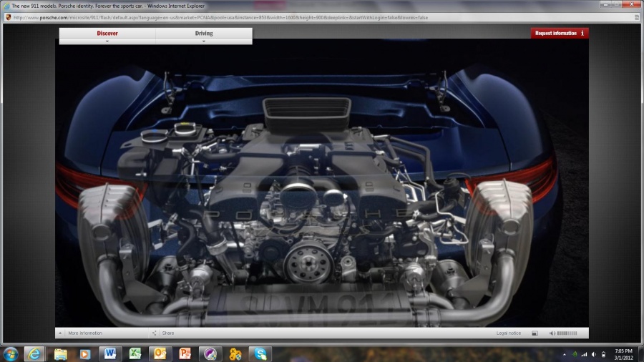Expand the Driving dropdown arrow

(x=204, y=41)
